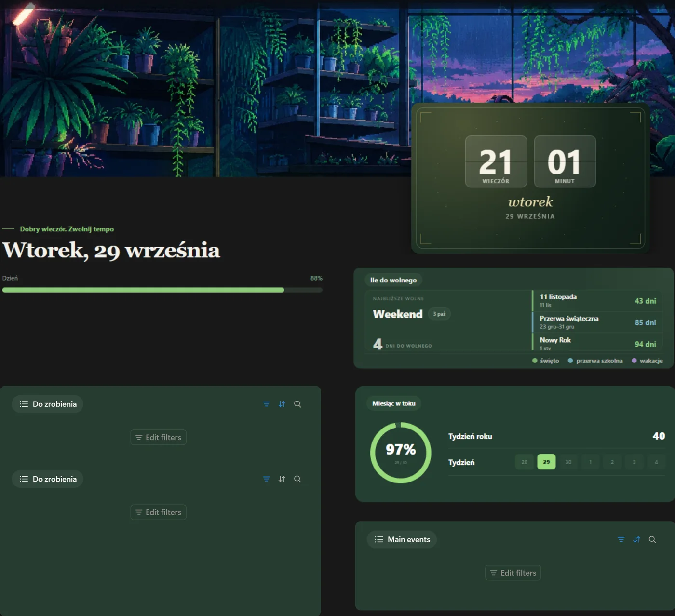This screenshot has width=675, height=616.
Task: Open search in the upper Do zrobienia view
Action: (297, 404)
